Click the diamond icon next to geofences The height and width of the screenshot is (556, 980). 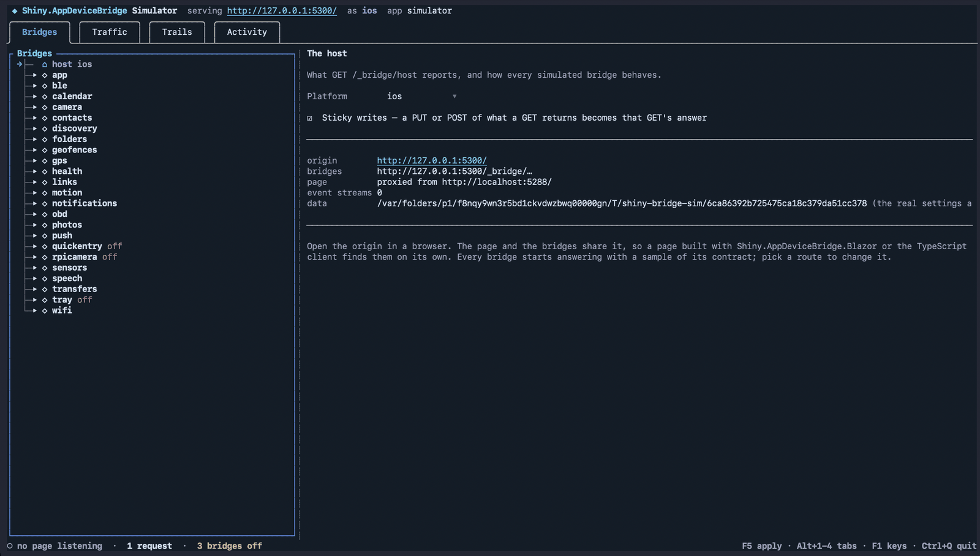pos(45,150)
